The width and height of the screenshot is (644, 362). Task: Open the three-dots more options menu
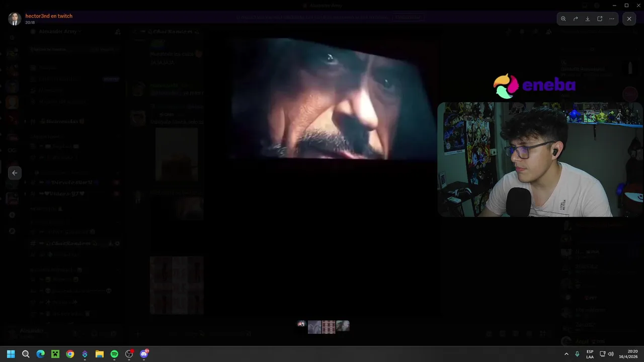tap(612, 19)
